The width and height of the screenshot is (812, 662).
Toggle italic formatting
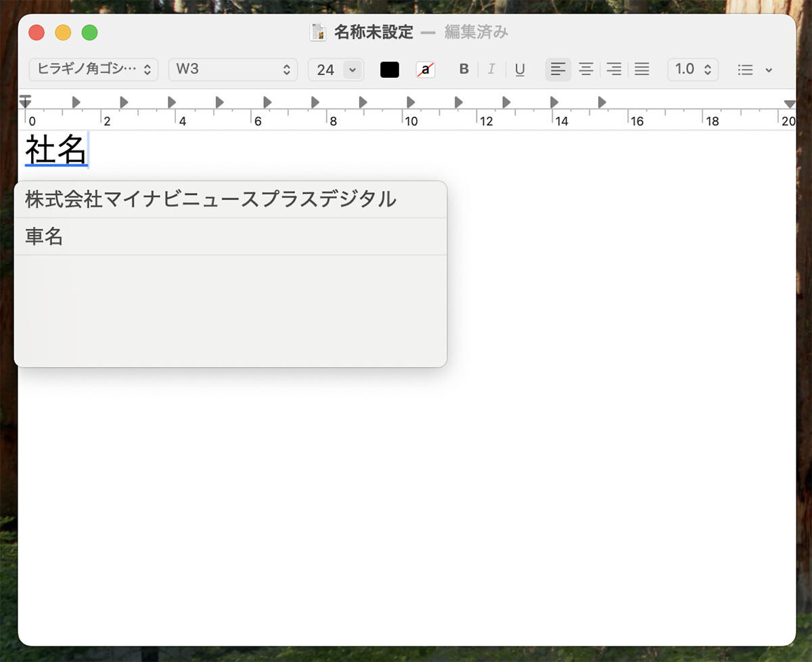492,69
